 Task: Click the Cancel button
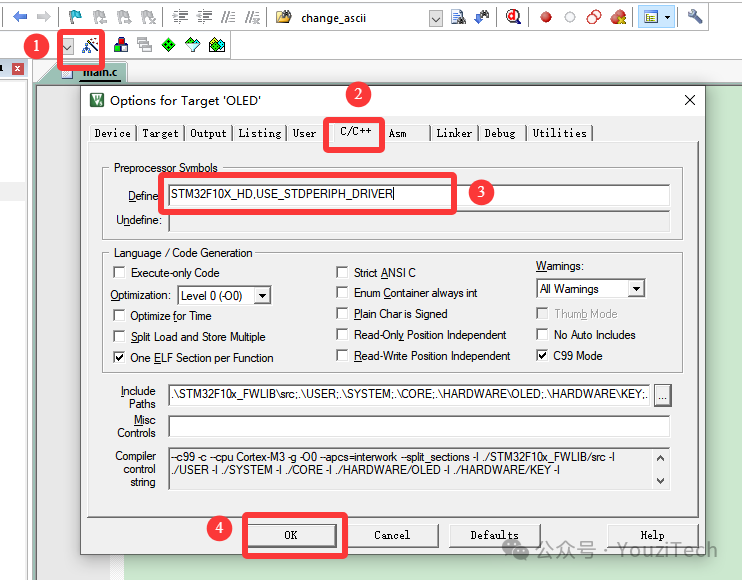(392, 535)
